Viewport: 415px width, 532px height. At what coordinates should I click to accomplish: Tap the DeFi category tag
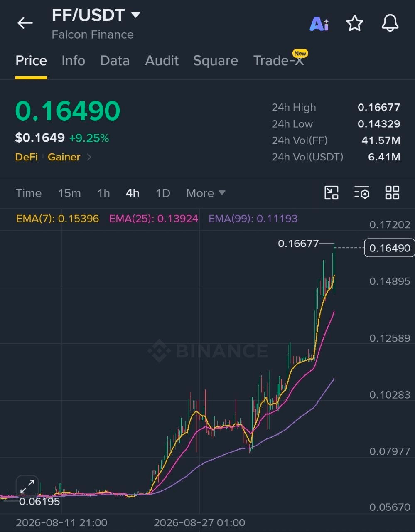tap(27, 157)
